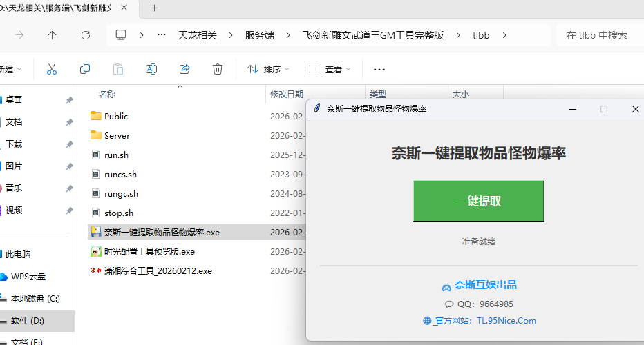644x345 pixels.
Task: Sort by 名称 column header
Action: (107, 95)
